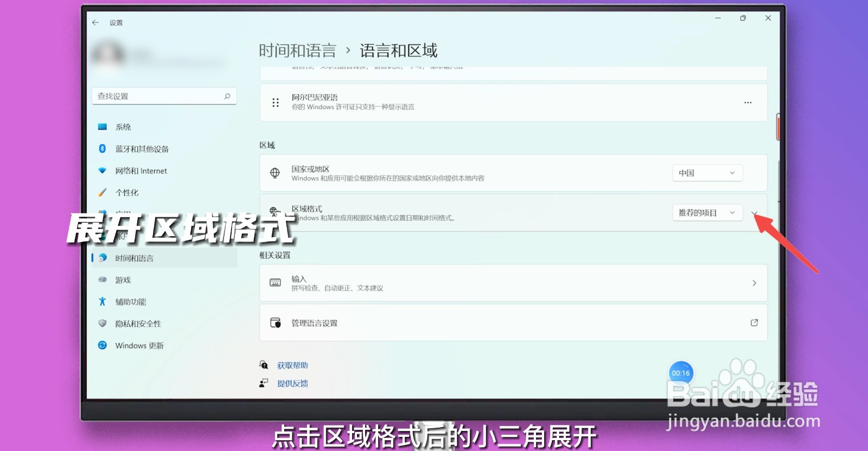
Task: Click the 00:16 timer bubble
Action: (x=681, y=373)
